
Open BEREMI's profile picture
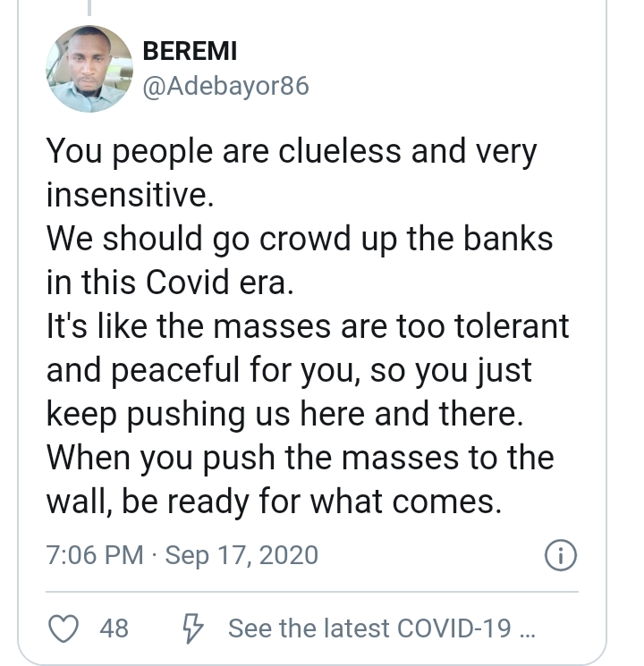[89, 68]
